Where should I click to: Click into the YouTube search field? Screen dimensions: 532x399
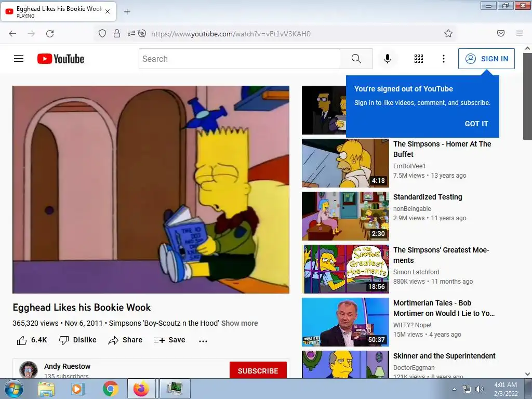pyautogui.click(x=239, y=59)
